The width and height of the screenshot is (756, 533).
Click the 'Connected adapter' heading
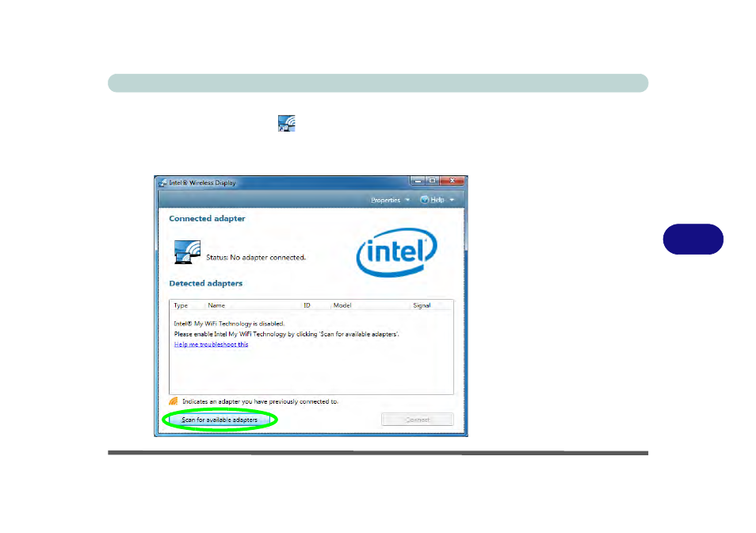208,218
